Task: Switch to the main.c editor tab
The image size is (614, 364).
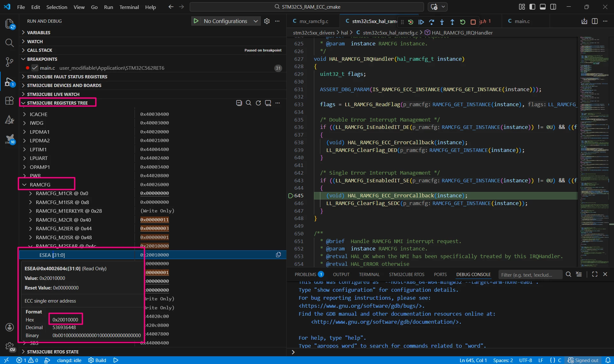Action: click(x=522, y=21)
